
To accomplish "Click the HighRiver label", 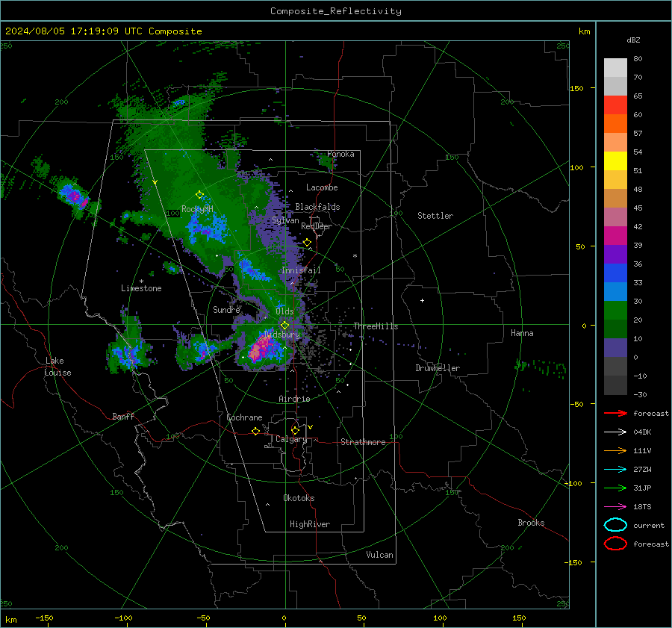I will point(310,524).
